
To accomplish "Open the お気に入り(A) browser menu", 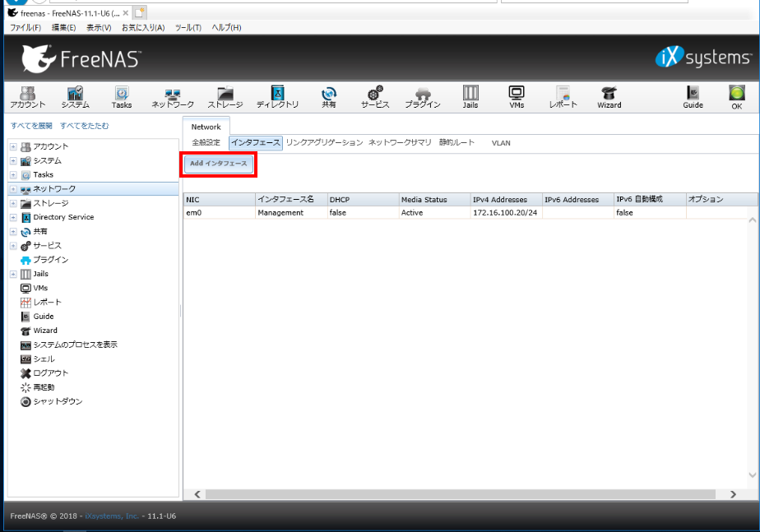I will click(x=143, y=28).
